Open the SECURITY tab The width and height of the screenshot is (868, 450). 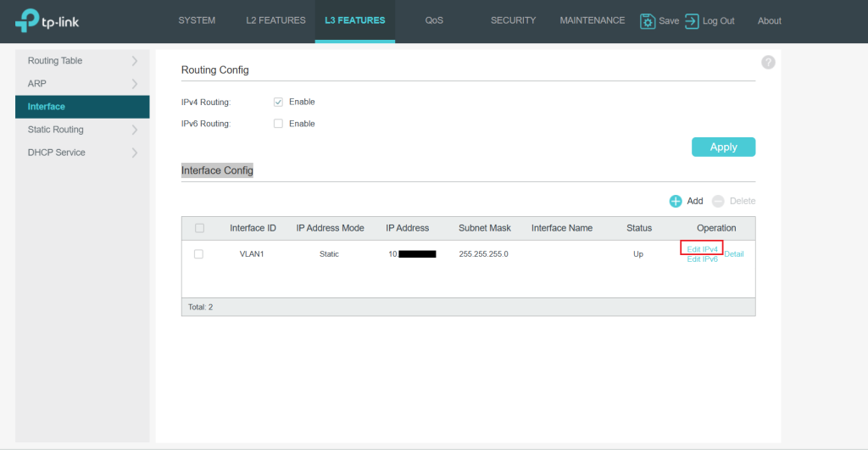point(513,20)
